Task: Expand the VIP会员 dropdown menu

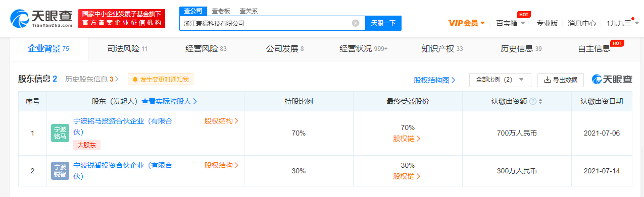Action: [467, 23]
